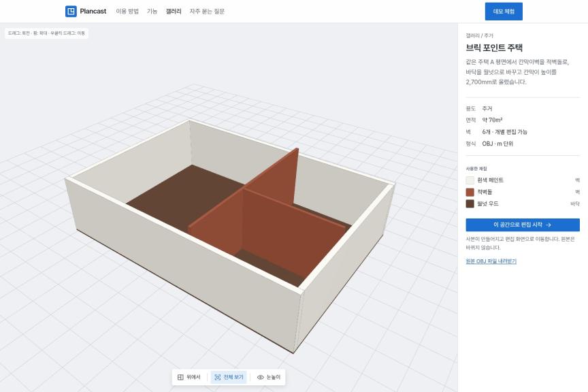588x392 pixels.
Task: Download via 원본 OBJ 파일 내려받기 link
Action: [491, 261]
